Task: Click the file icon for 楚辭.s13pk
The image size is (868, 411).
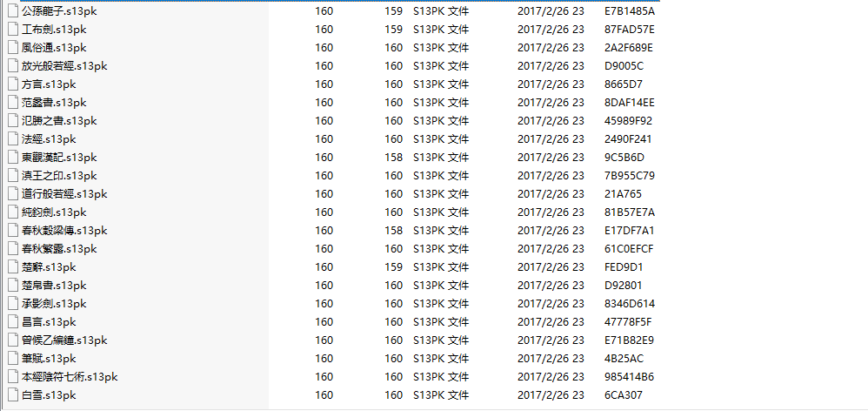Action: point(12,267)
